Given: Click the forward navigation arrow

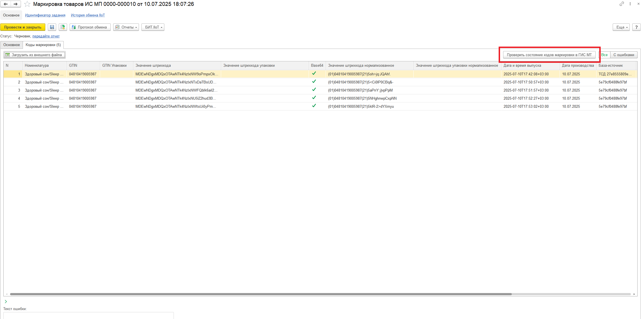Looking at the screenshot, I should click(16, 4).
